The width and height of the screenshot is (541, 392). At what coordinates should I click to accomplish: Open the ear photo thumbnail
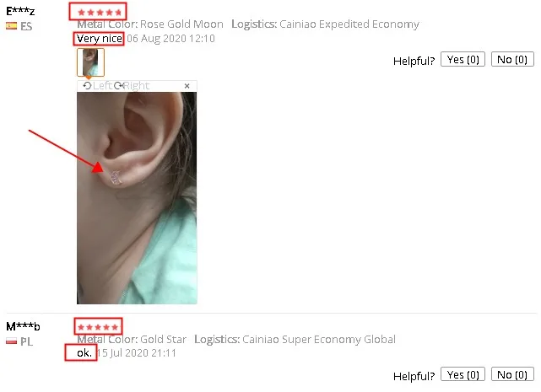point(90,62)
